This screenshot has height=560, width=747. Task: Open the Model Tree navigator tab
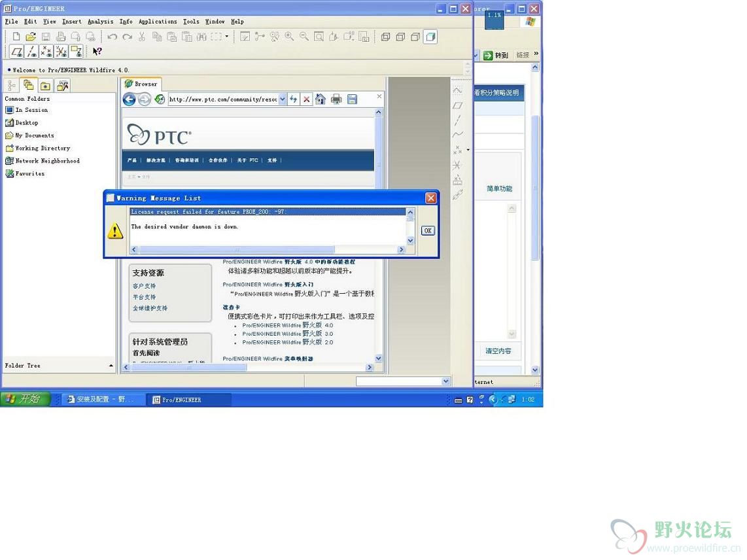point(11,85)
